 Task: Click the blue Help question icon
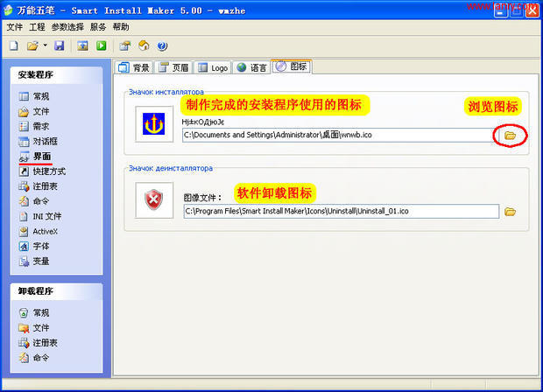coord(162,45)
